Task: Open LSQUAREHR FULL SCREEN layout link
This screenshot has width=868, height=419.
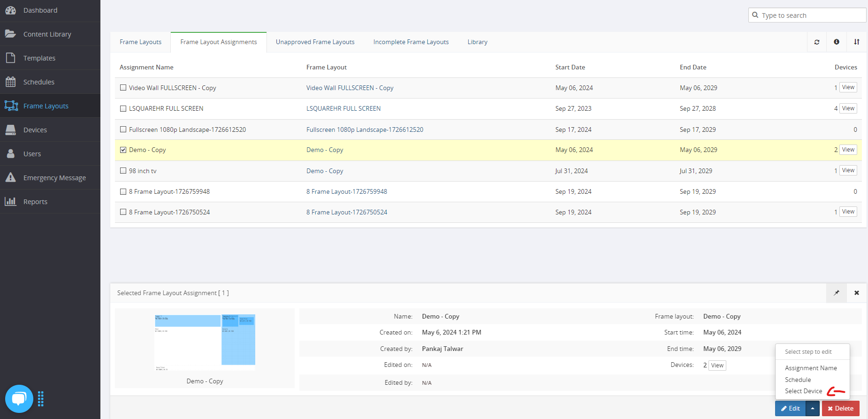Action: click(343, 108)
